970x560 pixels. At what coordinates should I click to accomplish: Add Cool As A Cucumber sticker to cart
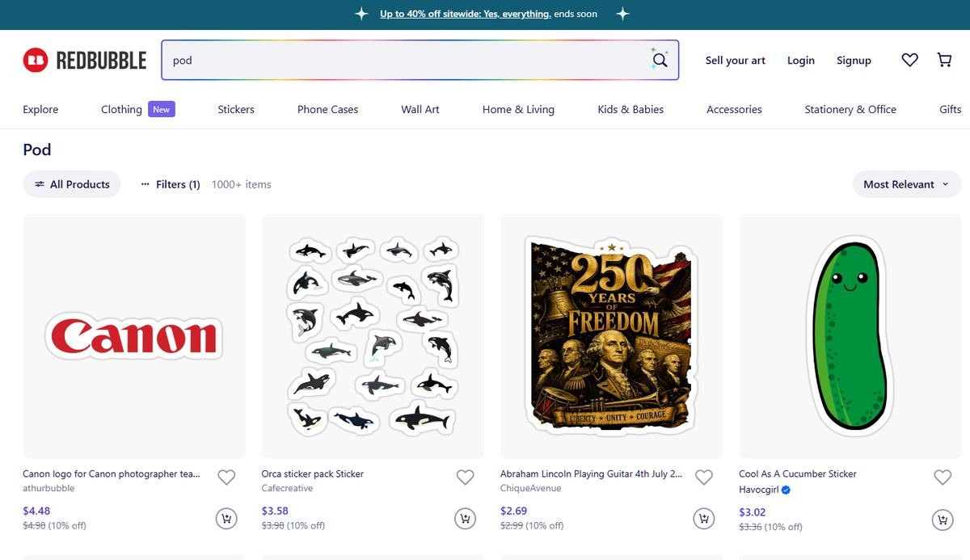click(943, 520)
